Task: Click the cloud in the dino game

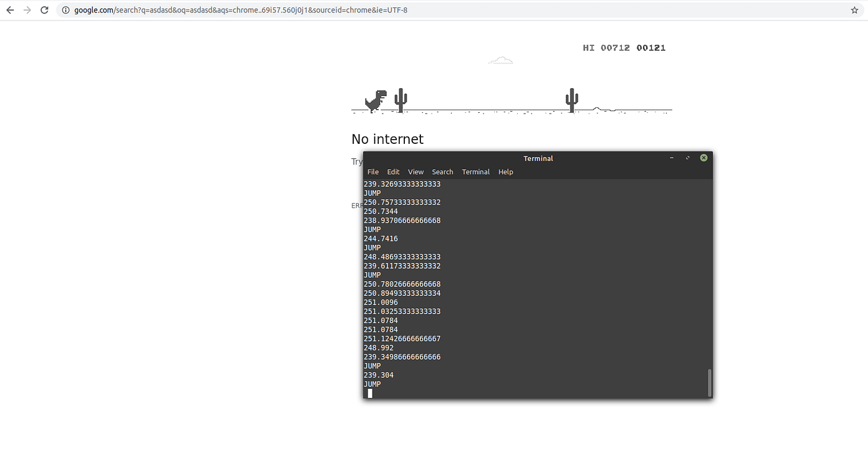Action: 501,60
